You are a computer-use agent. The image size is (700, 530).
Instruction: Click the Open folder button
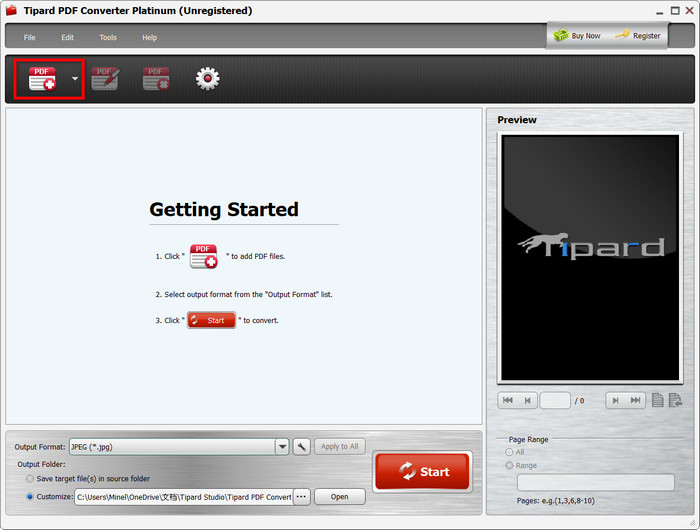(x=340, y=497)
